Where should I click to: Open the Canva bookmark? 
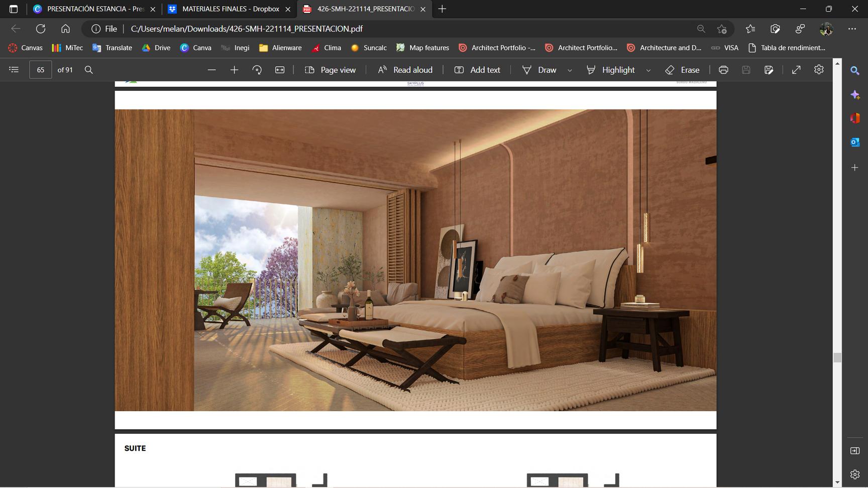click(x=195, y=48)
